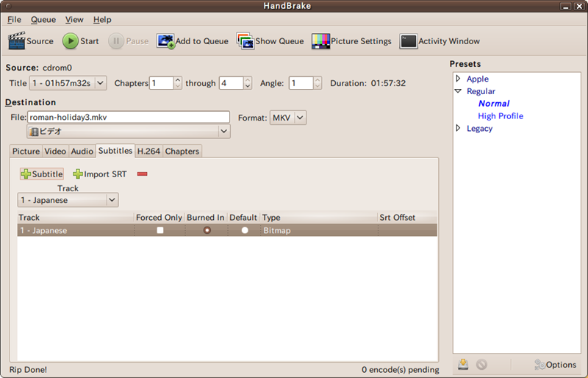
Task: Click the through chapter number field
Action: point(232,83)
